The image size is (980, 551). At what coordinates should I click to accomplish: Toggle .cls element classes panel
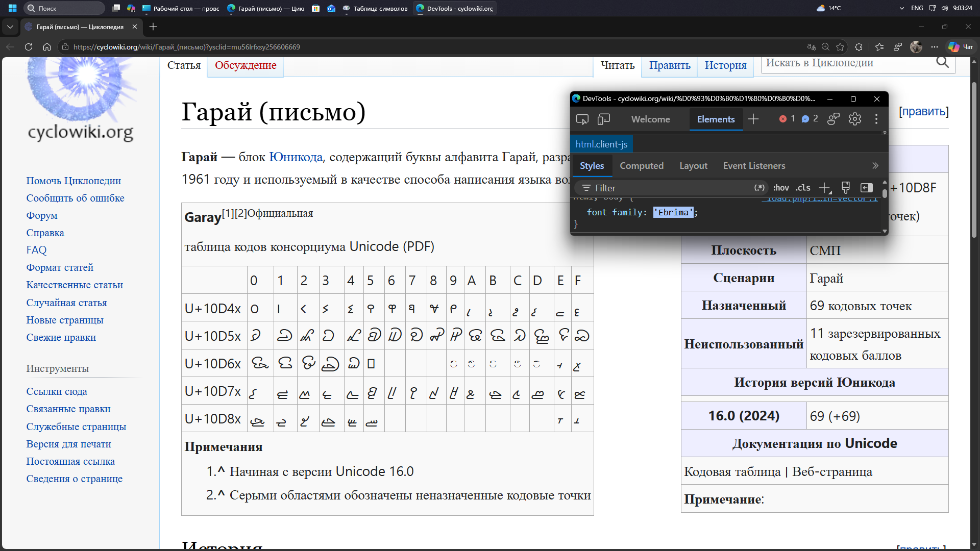(803, 188)
